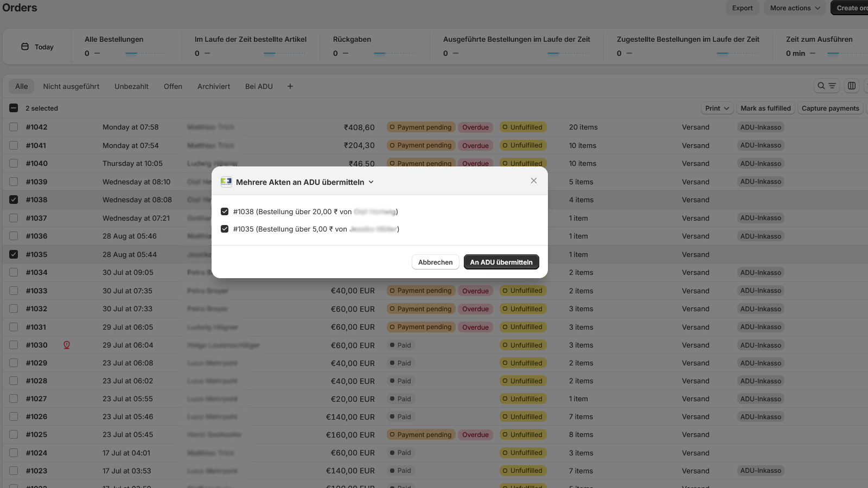
Task: Tick the checkbox for order #1034
Action: click(x=14, y=272)
